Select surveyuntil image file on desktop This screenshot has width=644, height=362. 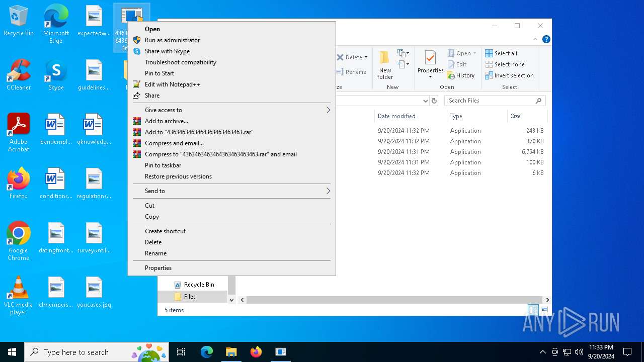point(94,238)
